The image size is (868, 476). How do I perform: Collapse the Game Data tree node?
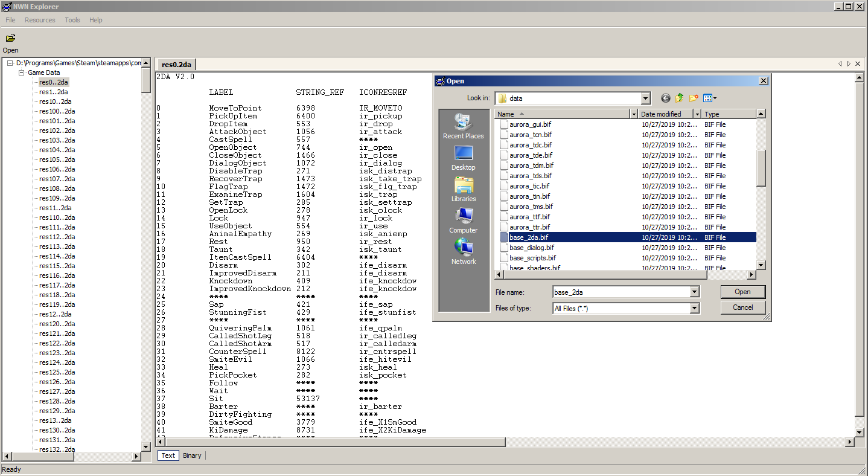point(22,72)
